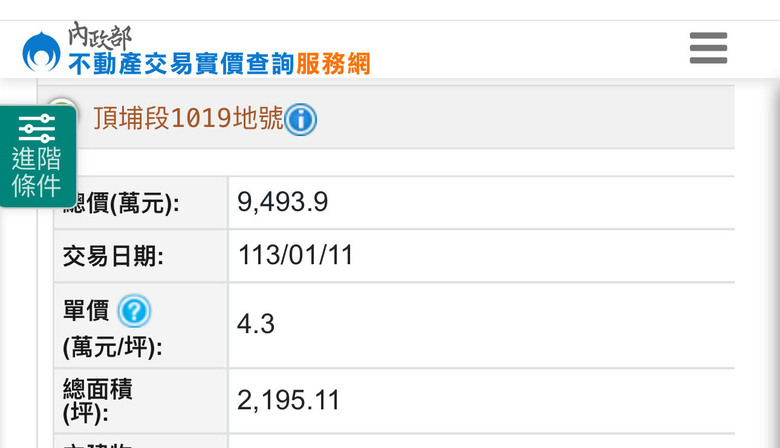The width and height of the screenshot is (780, 448).
Task: Click the Ministry of Interior water-drop logo
Action: (41, 52)
